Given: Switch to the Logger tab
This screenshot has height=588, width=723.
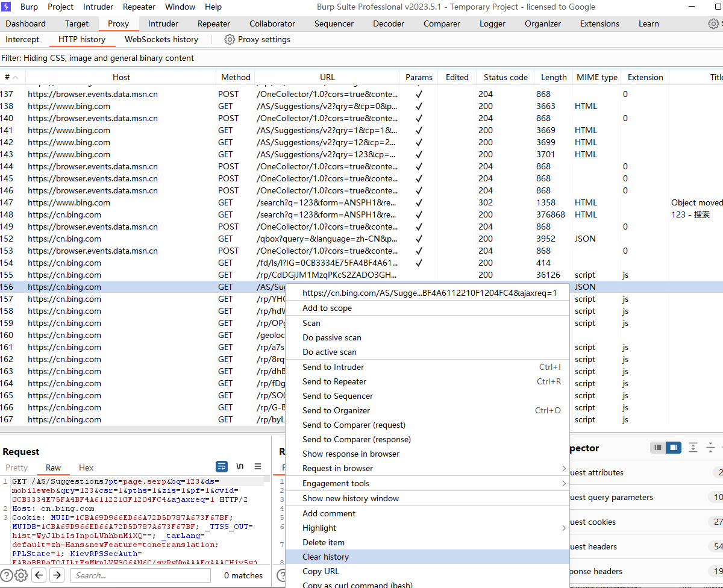Looking at the screenshot, I should tap(493, 23).
